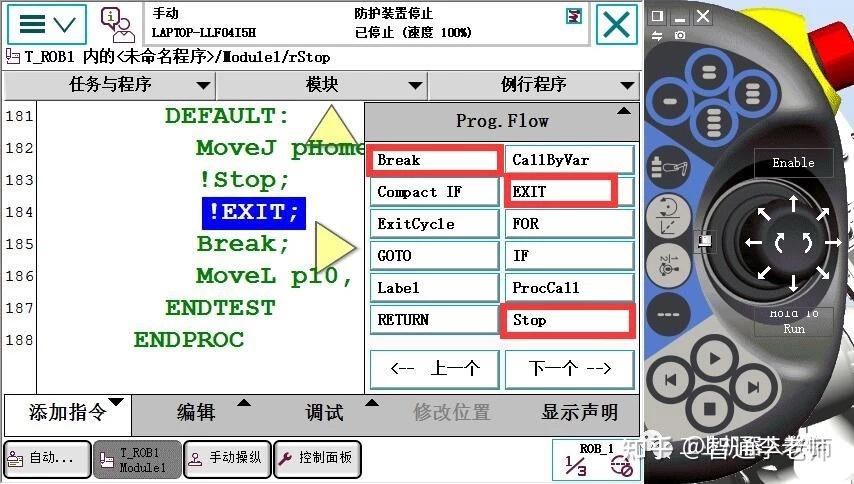Open 调试 menu
Viewport: 854px width, 484px height.
coord(325,413)
